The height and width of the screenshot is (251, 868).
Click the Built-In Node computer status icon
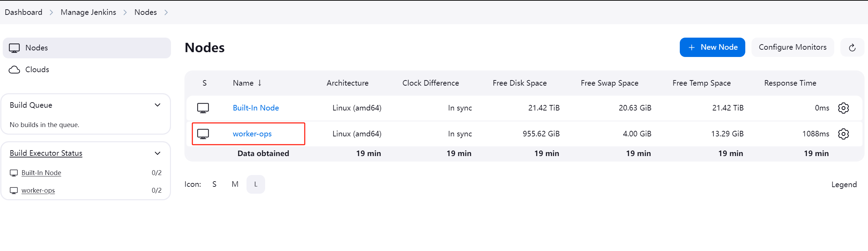pyautogui.click(x=203, y=108)
